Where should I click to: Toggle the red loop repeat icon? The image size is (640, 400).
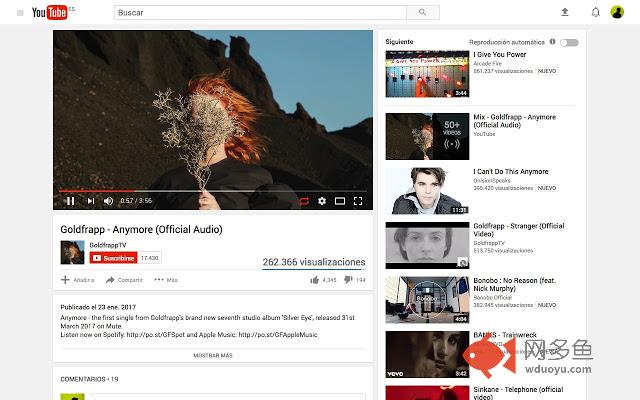pyautogui.click(x=304, y=201)
